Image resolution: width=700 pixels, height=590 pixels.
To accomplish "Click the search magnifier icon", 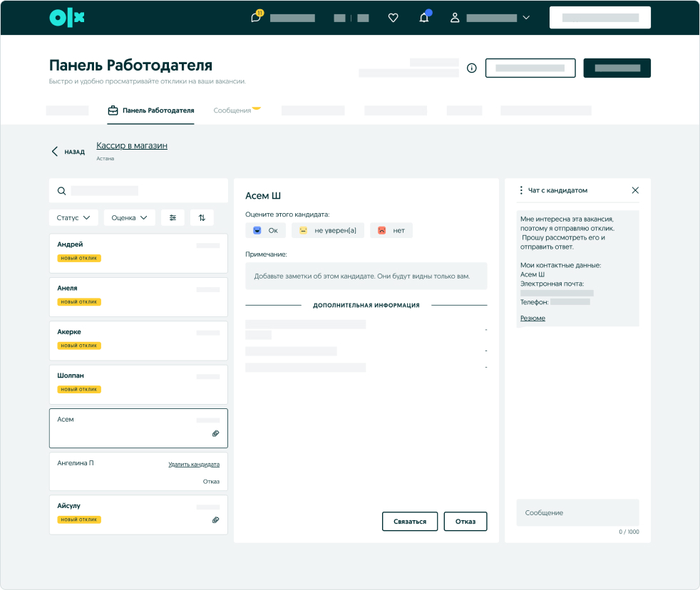I will 61,191.
